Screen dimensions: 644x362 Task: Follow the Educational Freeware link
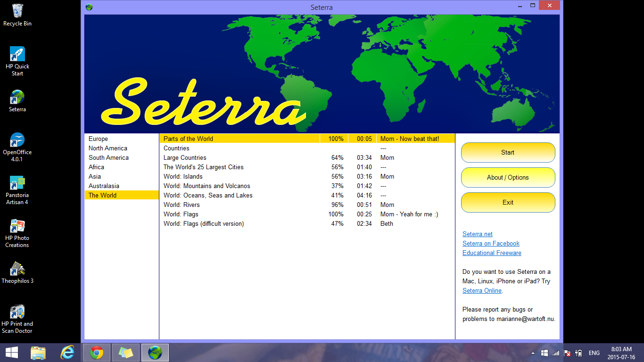(x=492, y=253)
